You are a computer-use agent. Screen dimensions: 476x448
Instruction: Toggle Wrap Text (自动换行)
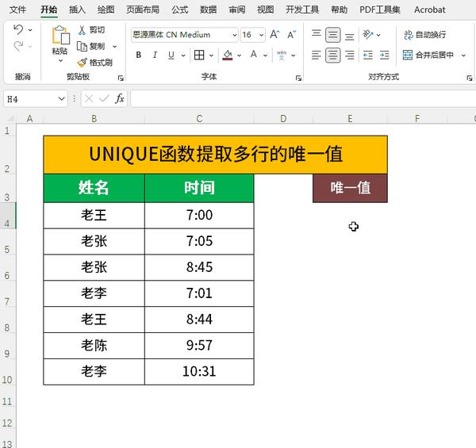tap(424, 35)
